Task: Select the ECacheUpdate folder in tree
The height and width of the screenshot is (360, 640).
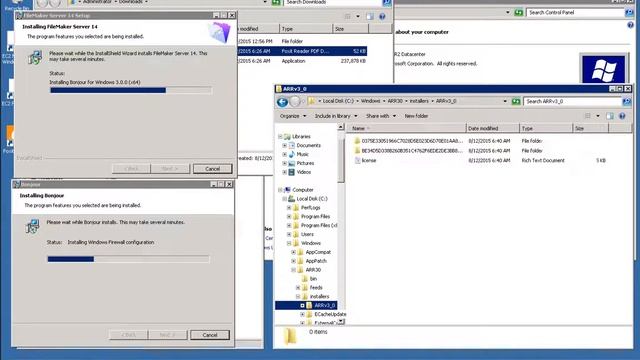Action: pyautogui.click(x=330, y=314)
